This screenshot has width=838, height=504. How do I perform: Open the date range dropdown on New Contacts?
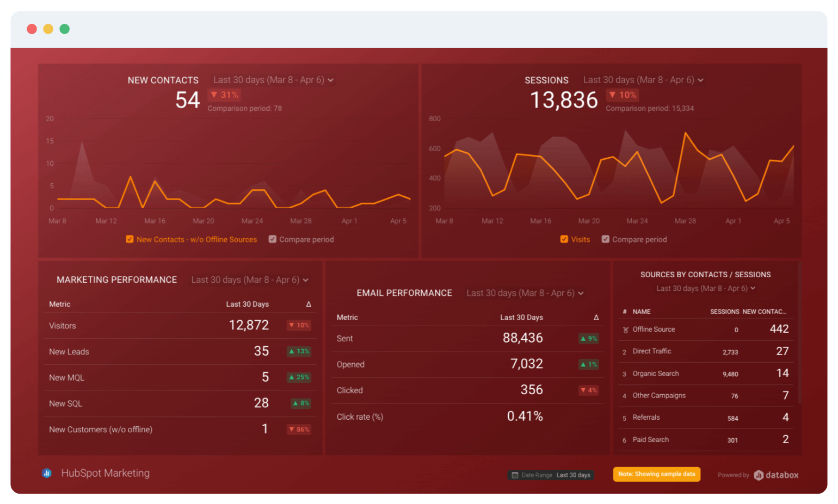click(272, 79)
